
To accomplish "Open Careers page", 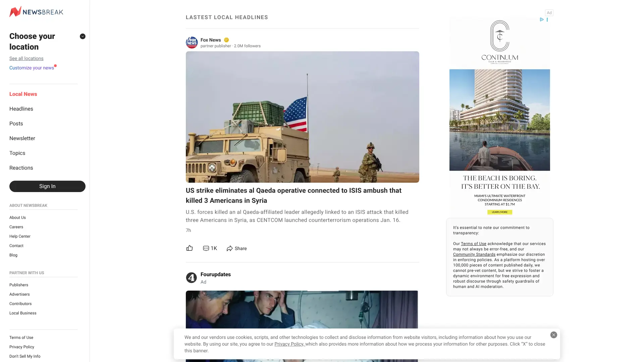I will (16, 227).
